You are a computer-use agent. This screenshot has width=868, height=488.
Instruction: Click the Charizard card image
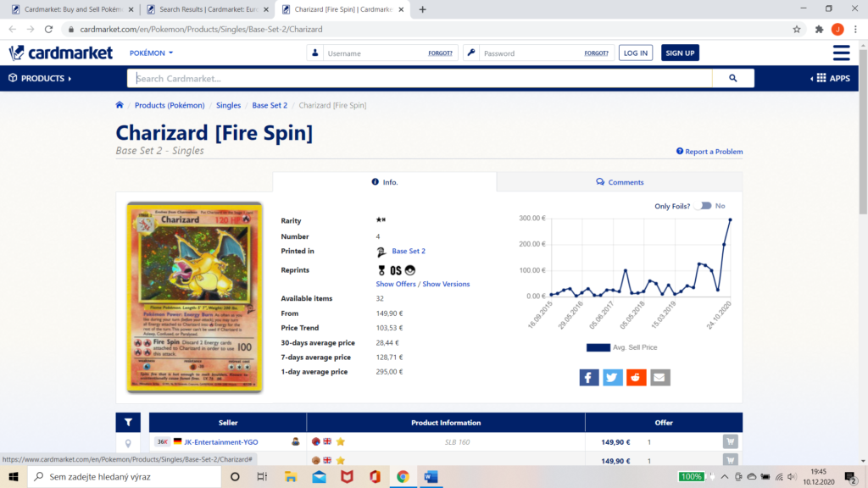coord(194,297)
